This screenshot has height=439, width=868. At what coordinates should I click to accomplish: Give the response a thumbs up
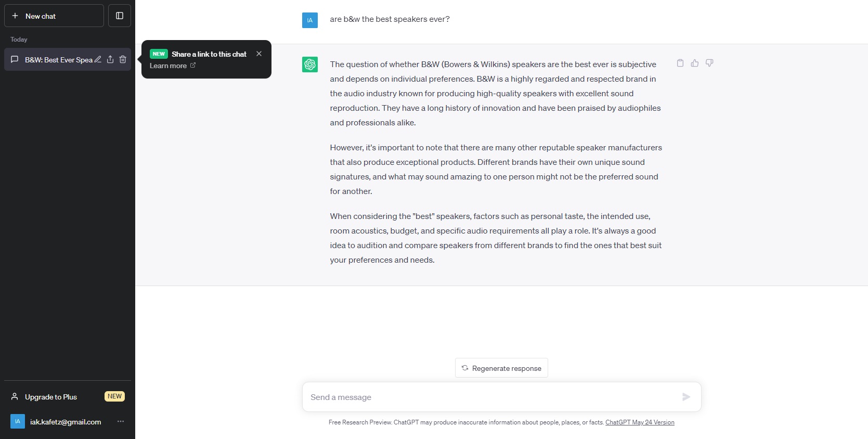[694, 63]
